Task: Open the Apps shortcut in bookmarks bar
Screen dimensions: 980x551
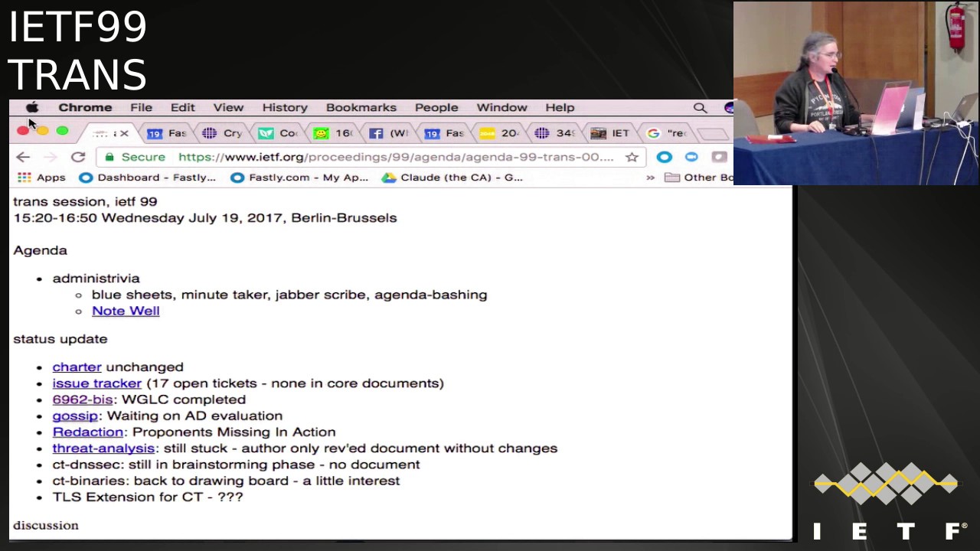Action: (41, 178)
